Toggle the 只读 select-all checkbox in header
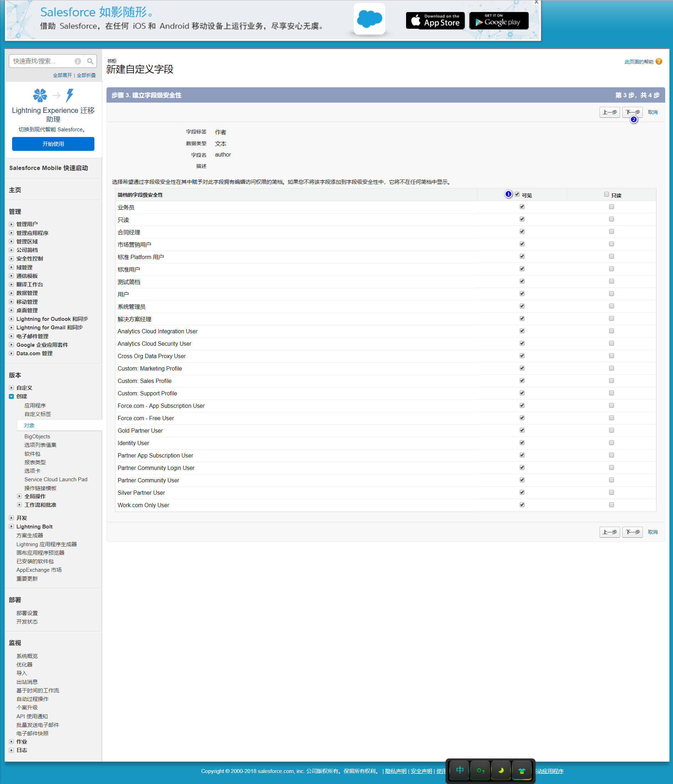Viewport: 673px width, 784px height. click(606, 194)
